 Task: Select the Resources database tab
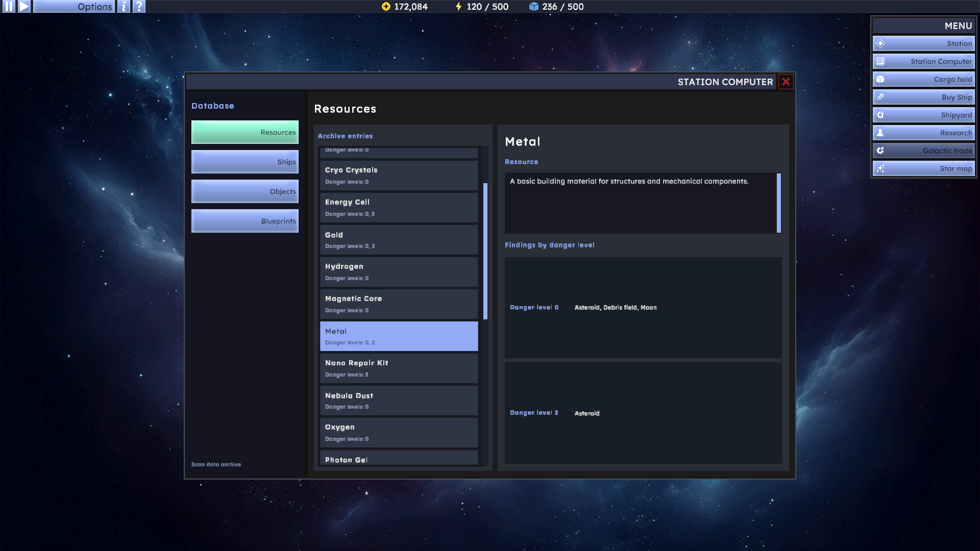click(x=245, y=132)
